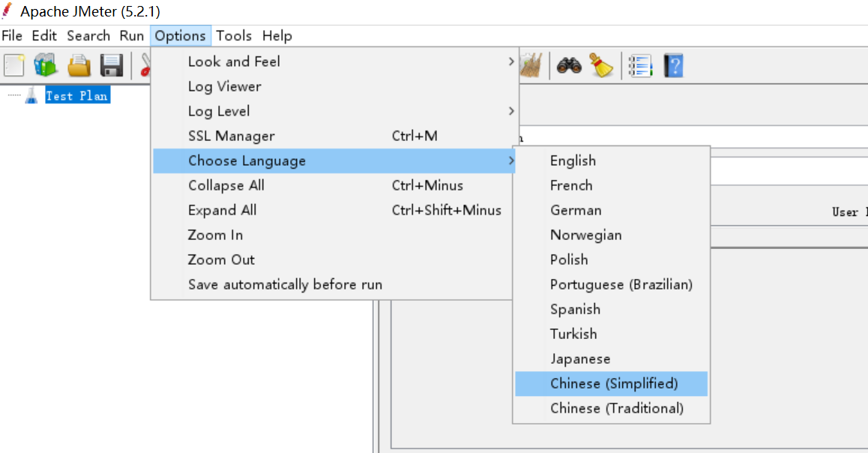Click the function helper list icon
The height and width of the screenshot is (453, 868).
pyautogui.click(x=639, y=65)
